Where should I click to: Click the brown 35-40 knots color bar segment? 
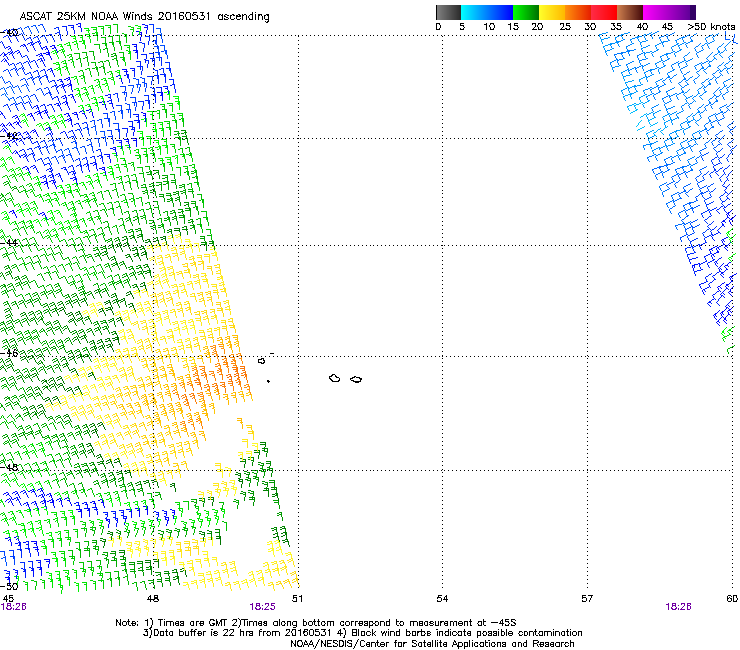click(x=630, y=12)
